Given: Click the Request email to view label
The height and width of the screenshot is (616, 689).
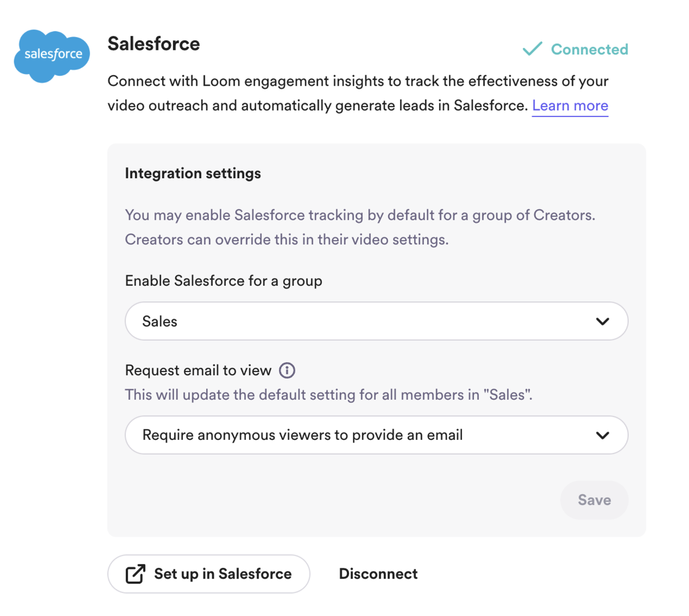Looking at the screenshot, I should pyautogui.click(x=198, y=370).
